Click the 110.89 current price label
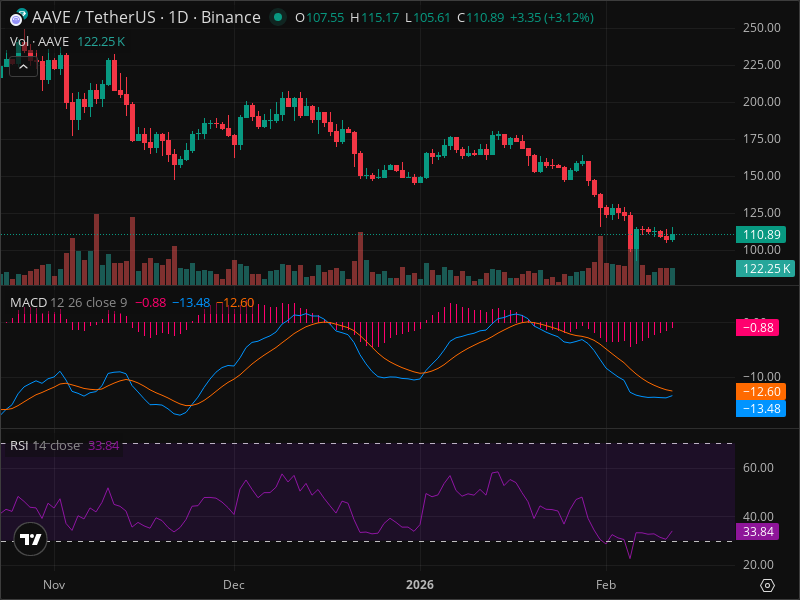800x600 pixels. coord(761,235)
